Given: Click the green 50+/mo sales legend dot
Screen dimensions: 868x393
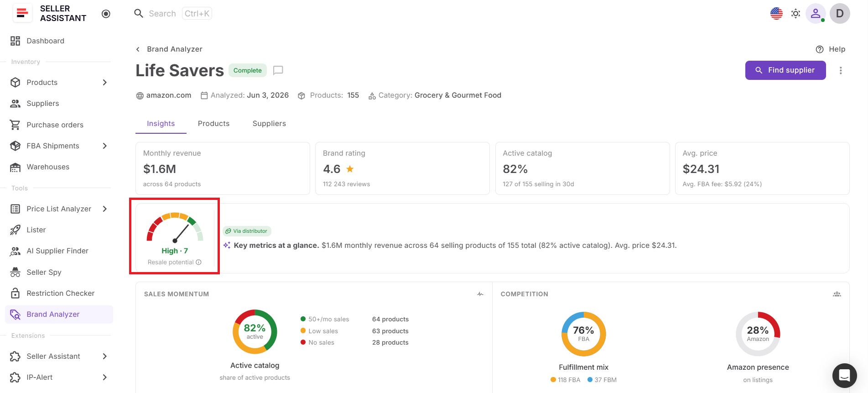Looking at the screenshot, I should [303, 319].
